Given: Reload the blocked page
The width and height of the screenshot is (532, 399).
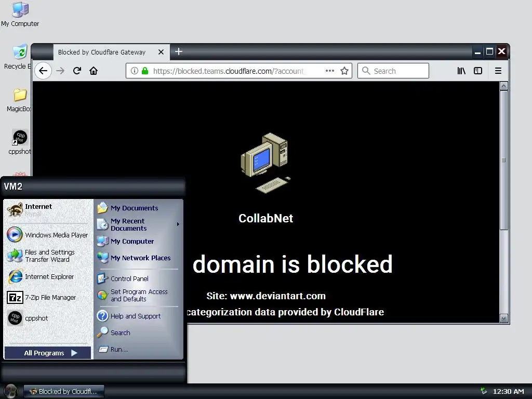Looking at the screenshot, I should pos(77,71).
